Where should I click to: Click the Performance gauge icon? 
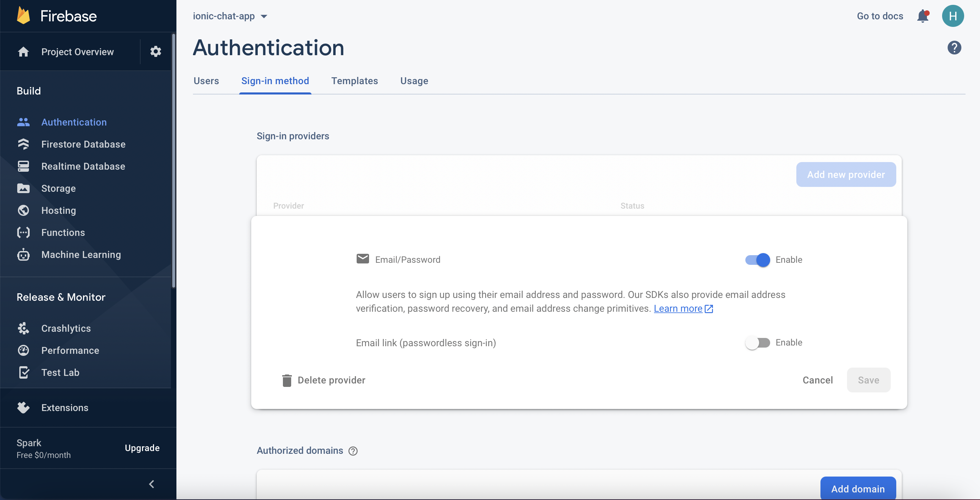pyautogui.click(x=23, y=350)
